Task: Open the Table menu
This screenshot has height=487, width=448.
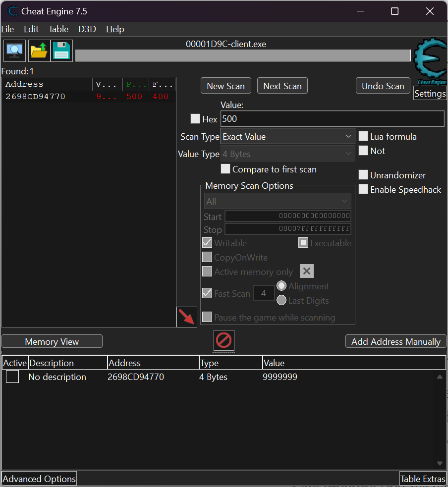Action: point(58,29)
